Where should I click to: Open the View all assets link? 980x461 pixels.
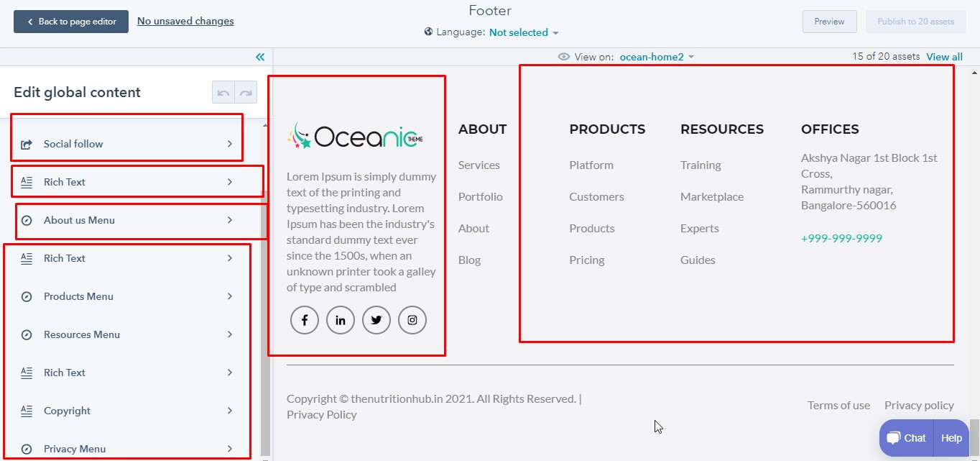click(944, 57)
